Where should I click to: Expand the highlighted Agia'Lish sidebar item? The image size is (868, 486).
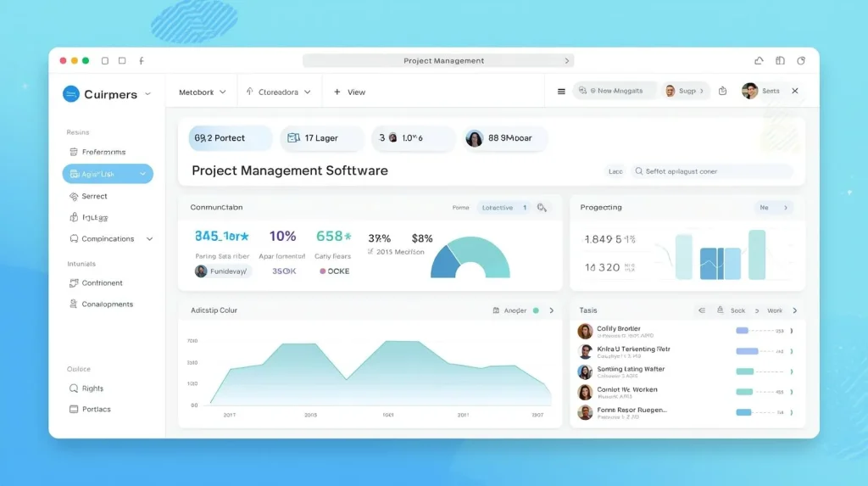[142, 174]
